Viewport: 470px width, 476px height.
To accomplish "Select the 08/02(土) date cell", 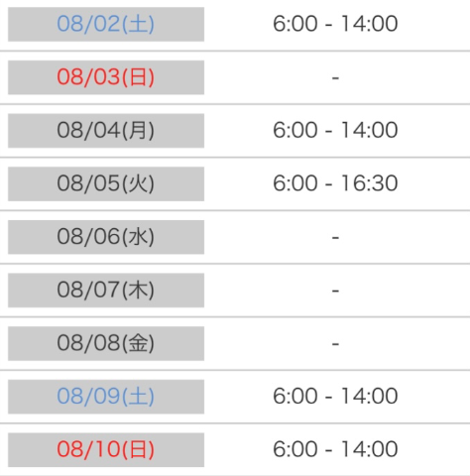I will click(x=106, y=24).
